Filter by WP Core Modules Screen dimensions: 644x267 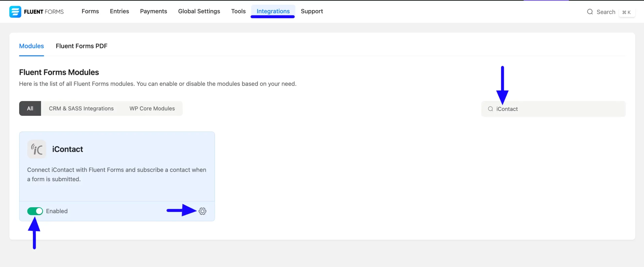152,109
